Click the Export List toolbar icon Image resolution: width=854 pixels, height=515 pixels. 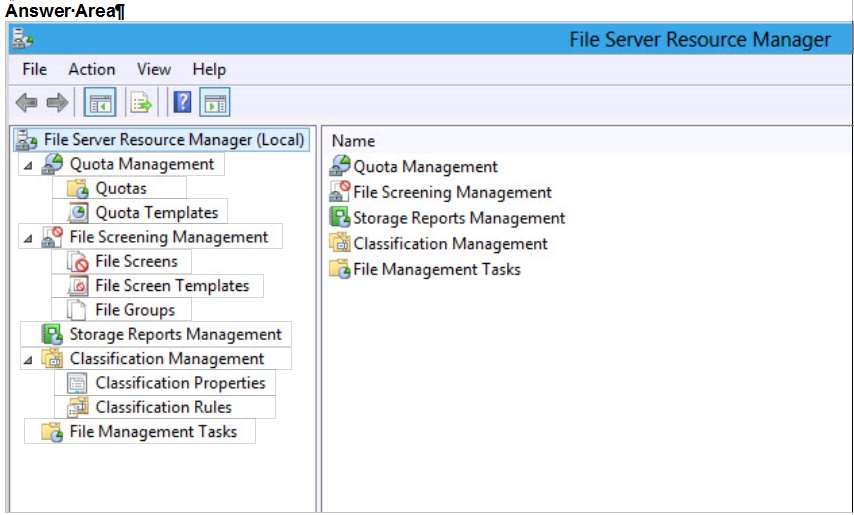click(141, 102)
